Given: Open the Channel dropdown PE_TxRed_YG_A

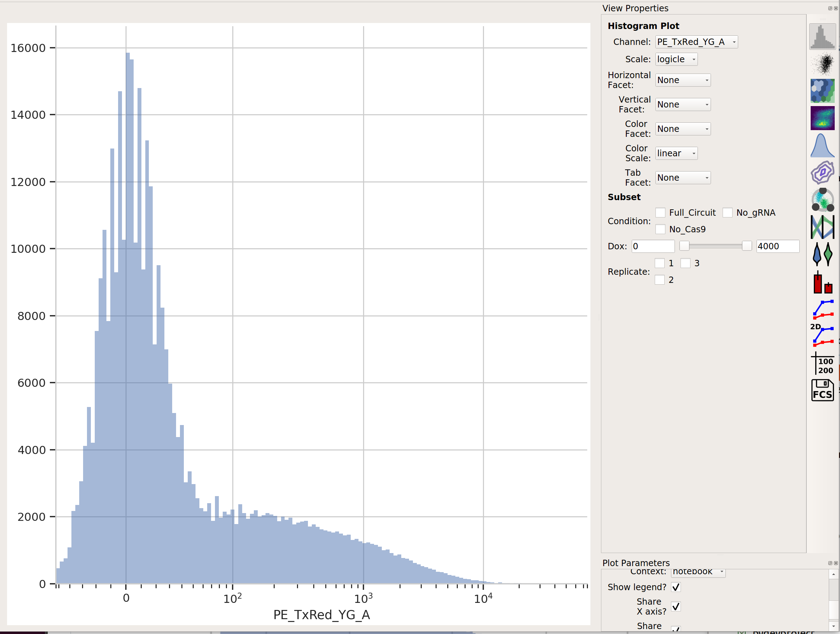Looking at the screenshot, I should pyautogui.click(x=696, y=42).
